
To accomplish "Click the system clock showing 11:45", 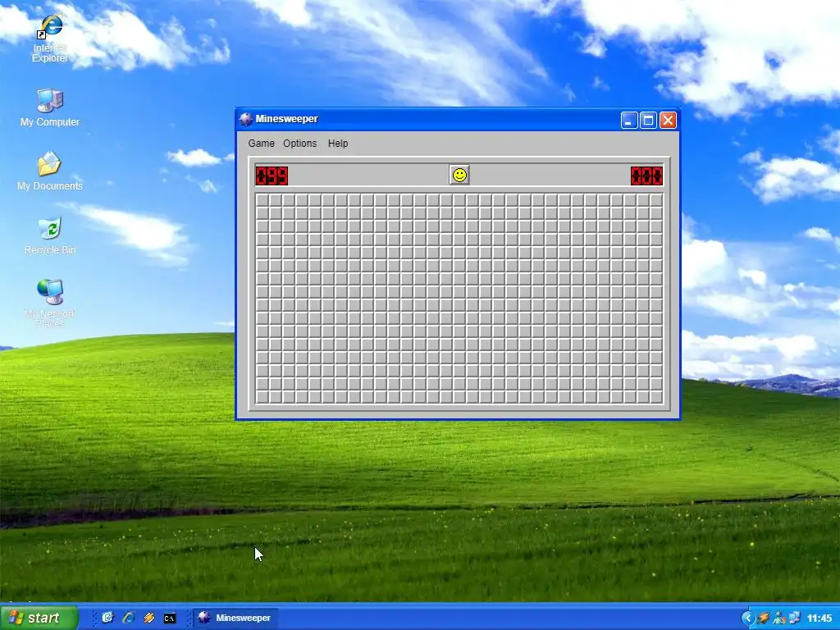I will (x=819, y=619).
